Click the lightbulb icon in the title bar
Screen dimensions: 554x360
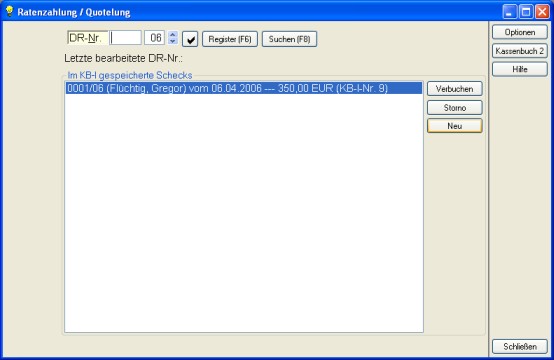coord(9,11)
